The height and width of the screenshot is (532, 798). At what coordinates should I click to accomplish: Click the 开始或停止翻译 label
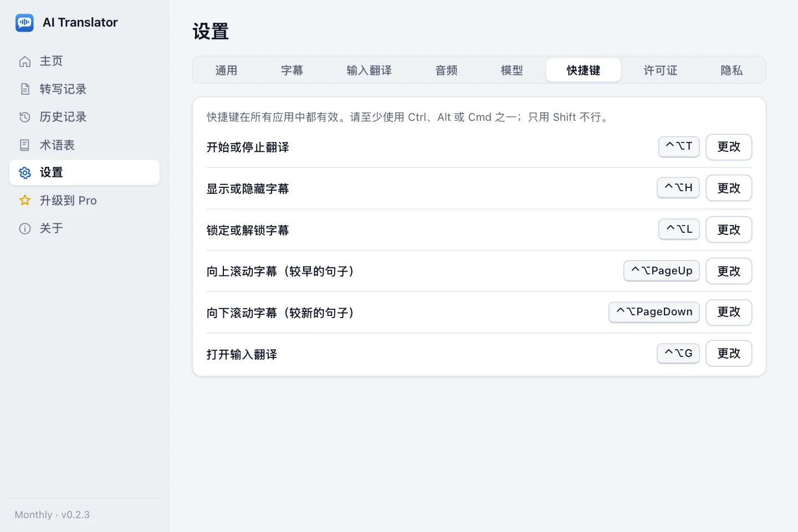[x=248, y=147]
